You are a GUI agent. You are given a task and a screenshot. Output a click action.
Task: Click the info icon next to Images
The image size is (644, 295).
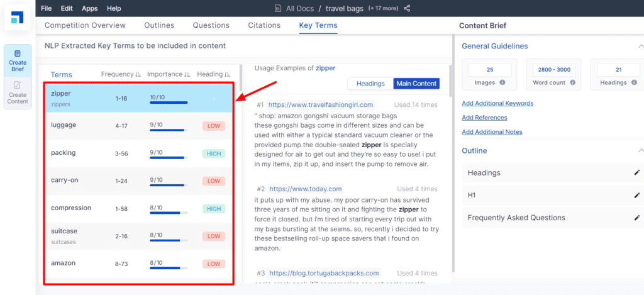pyautogui.click(x=502, y=82)
